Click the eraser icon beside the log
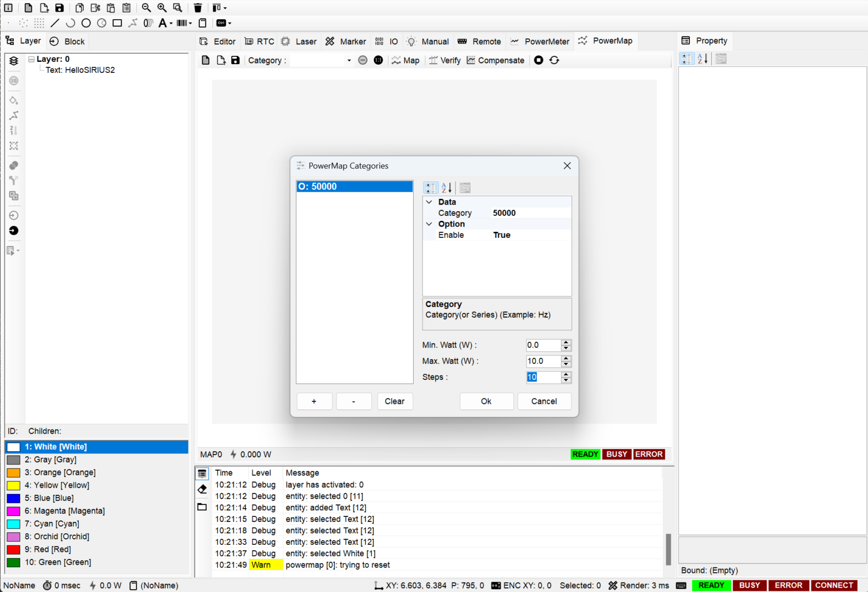868x592 pixels. (x=202, y=489)
